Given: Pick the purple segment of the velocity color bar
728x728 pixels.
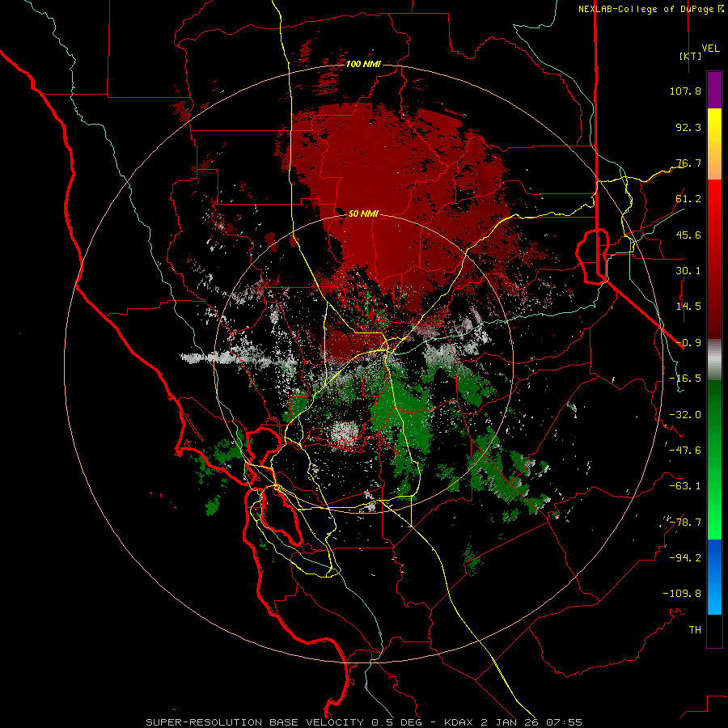Looking at the screenshot, I should click(714, 90).
